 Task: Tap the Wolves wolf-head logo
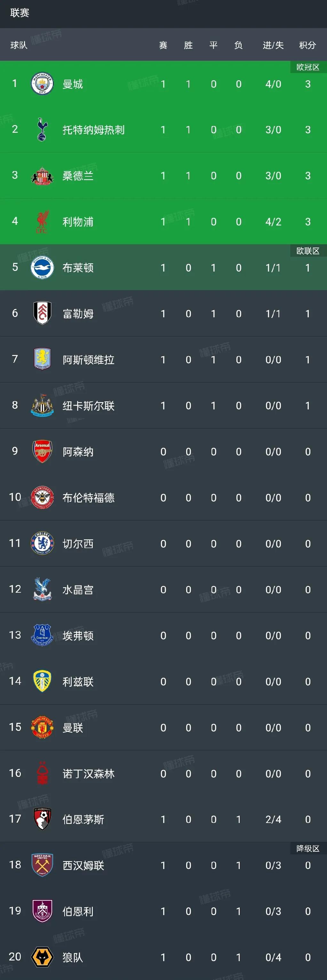(42, 957)
